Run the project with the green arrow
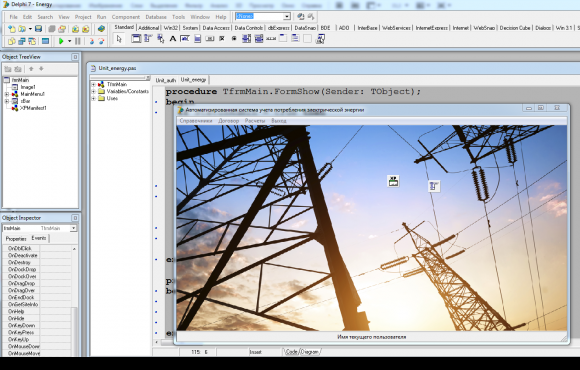 [61, 41]
